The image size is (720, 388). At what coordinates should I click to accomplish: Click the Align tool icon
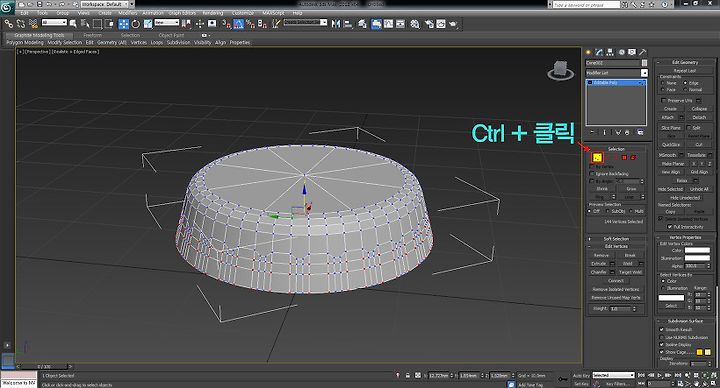348,23
